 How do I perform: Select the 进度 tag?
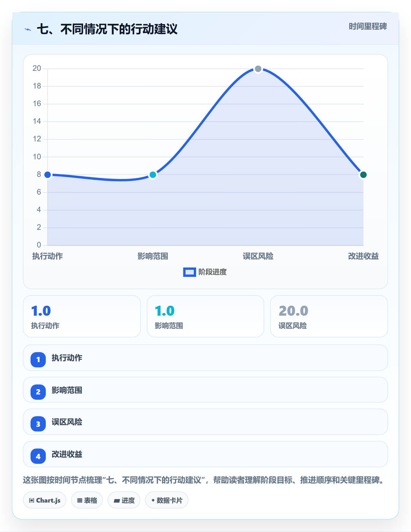[124, 500]
